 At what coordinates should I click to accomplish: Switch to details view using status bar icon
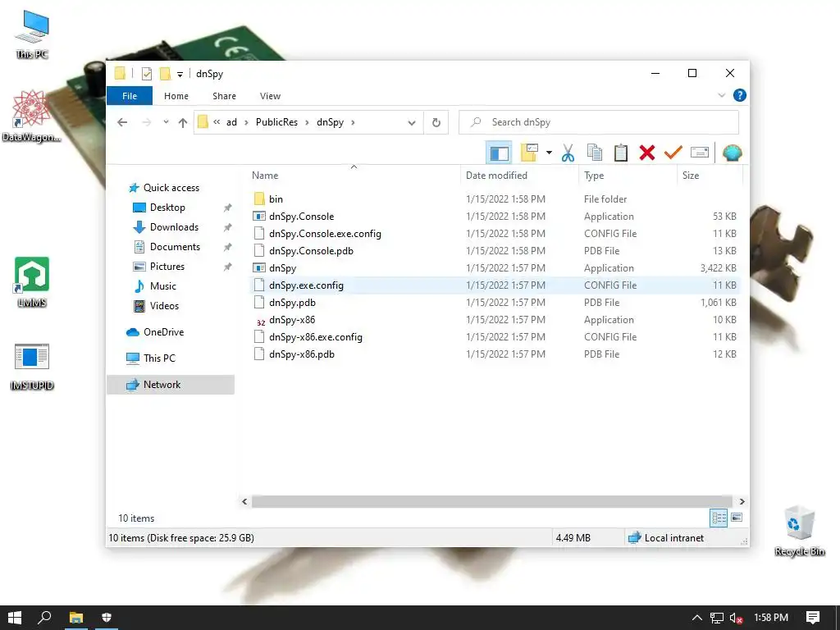coord(719,518)
